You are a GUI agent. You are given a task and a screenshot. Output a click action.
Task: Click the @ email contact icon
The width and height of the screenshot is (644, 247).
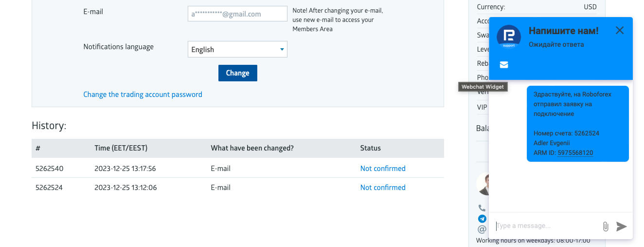coord(482,229)
